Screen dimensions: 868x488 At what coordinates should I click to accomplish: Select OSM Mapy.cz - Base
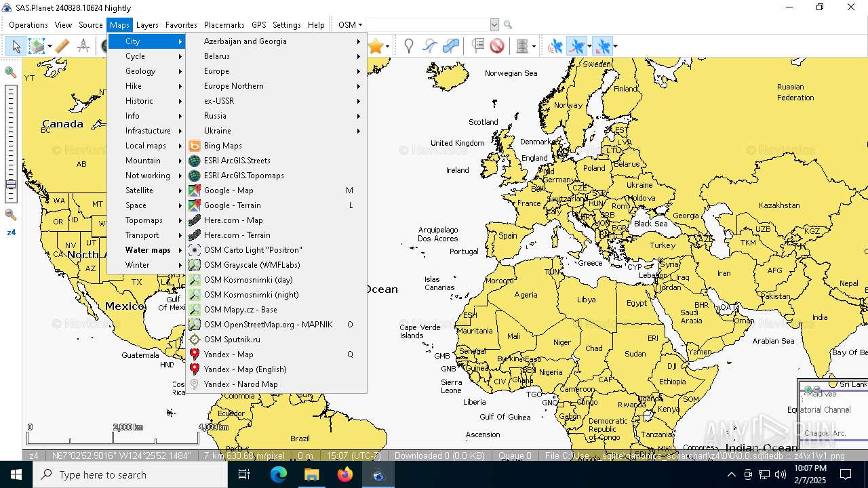click(276, 310)
